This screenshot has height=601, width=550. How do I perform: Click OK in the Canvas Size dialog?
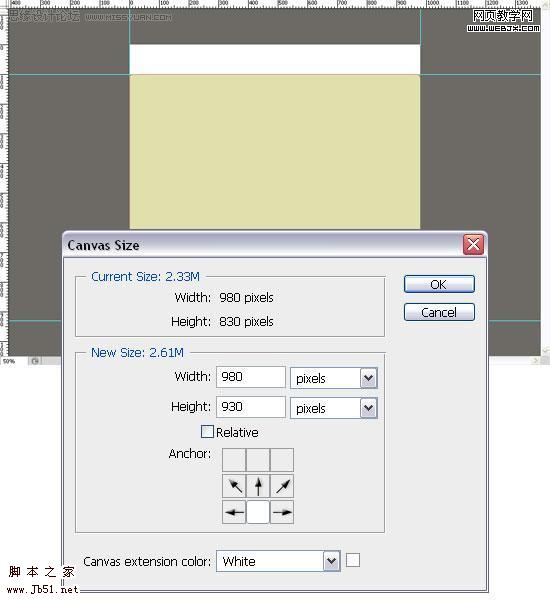(x=439, y=284)
